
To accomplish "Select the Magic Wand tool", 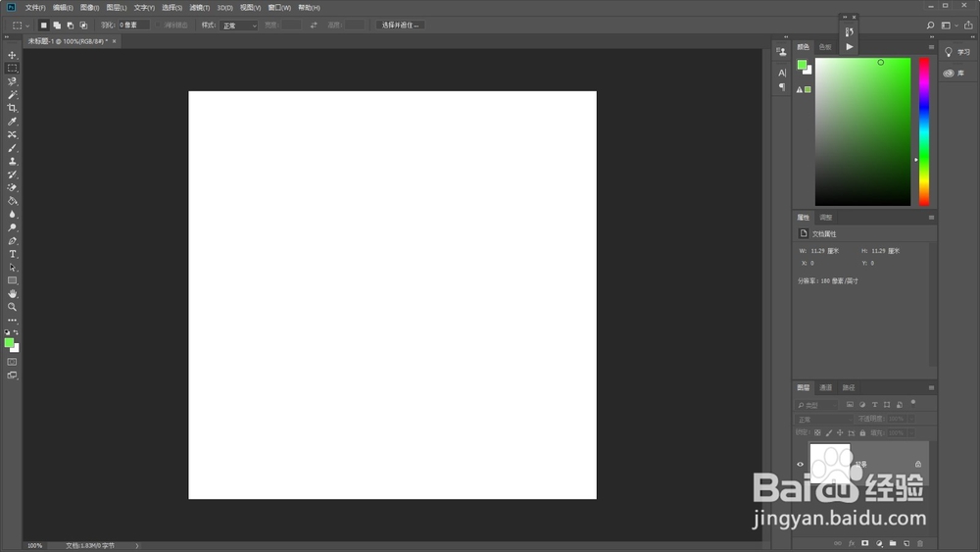I will click(x=12, y=94).
